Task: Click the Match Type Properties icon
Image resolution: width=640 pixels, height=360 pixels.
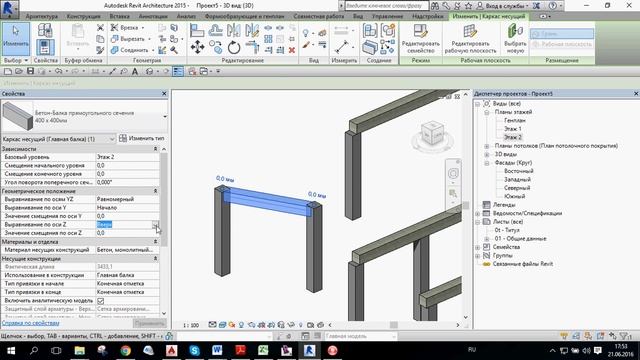Action: pyautogui.click(x=100, y=50)
